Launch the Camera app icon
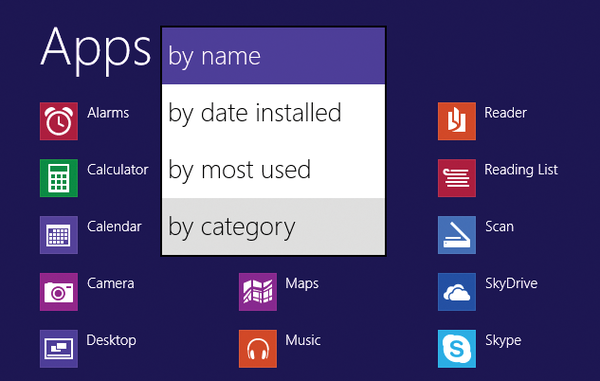 click(59, 292)
